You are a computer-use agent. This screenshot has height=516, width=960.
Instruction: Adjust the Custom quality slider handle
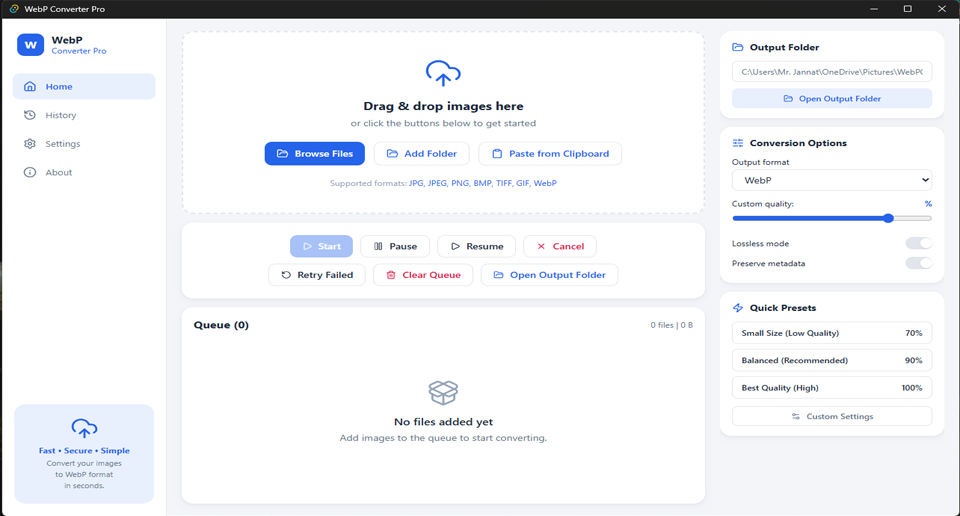click(x=888, y=218)
